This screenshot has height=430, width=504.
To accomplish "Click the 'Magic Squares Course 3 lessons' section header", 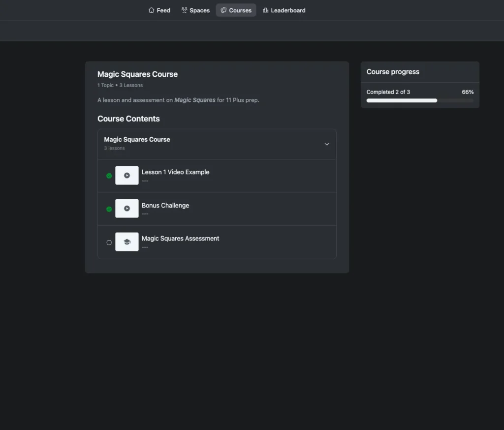I will (x=137, y=143).
